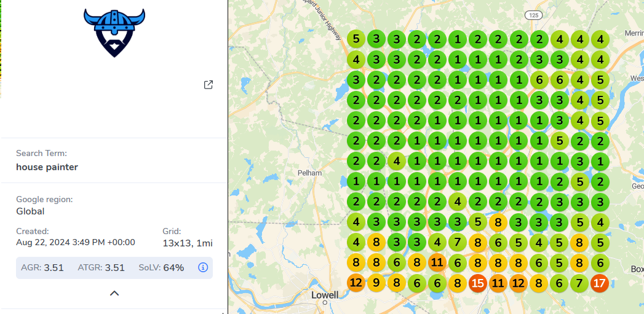Collapse the details panel with up chevron
This screenshot has height=314, width=644.
[114, 293]
